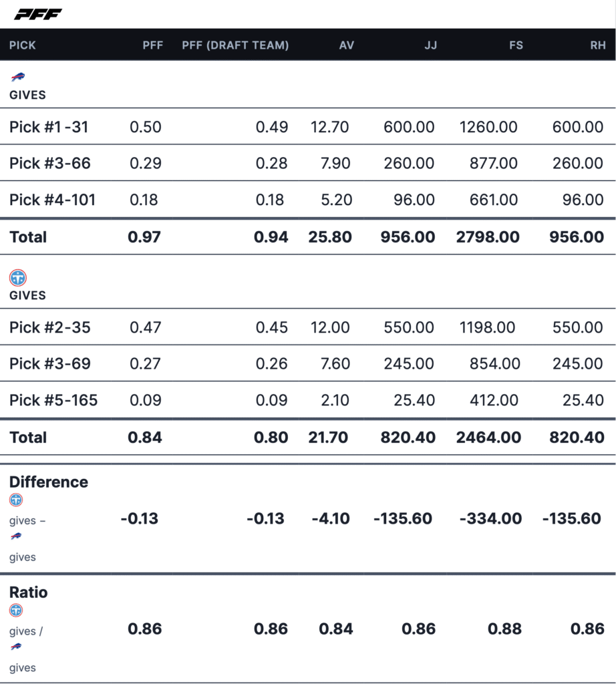
Task: Click the Titans logo under Difference
Action: 16,500
